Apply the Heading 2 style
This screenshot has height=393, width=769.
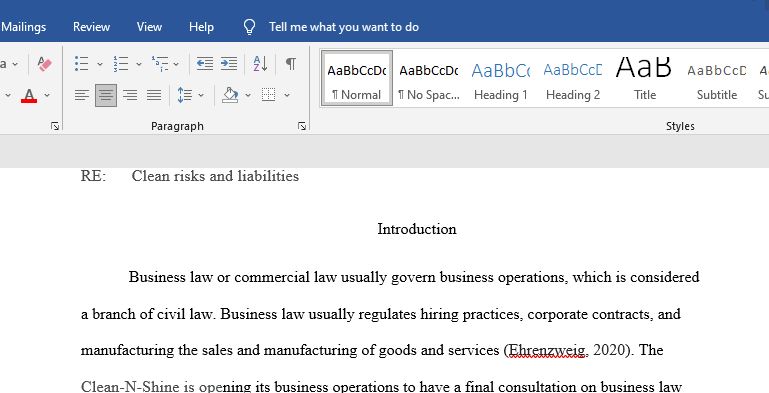[573, 79]
